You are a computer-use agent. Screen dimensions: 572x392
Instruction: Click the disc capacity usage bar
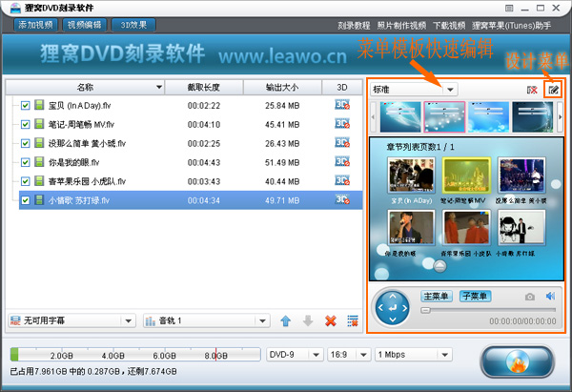(x=135, y=355)
